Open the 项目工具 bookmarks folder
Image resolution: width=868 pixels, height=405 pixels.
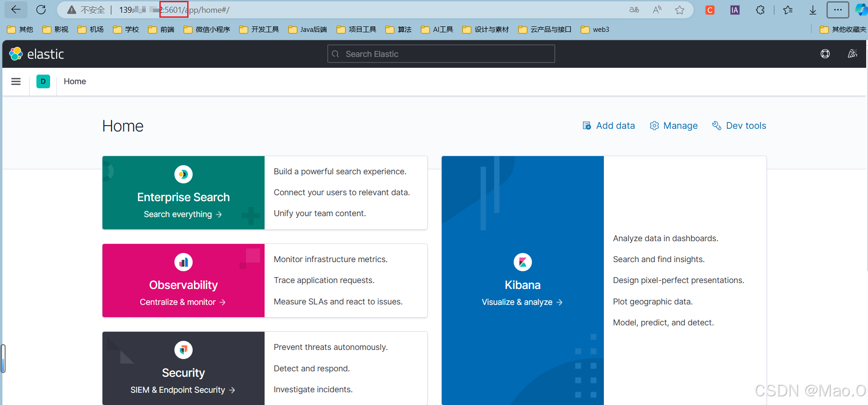tap(357, 30)
